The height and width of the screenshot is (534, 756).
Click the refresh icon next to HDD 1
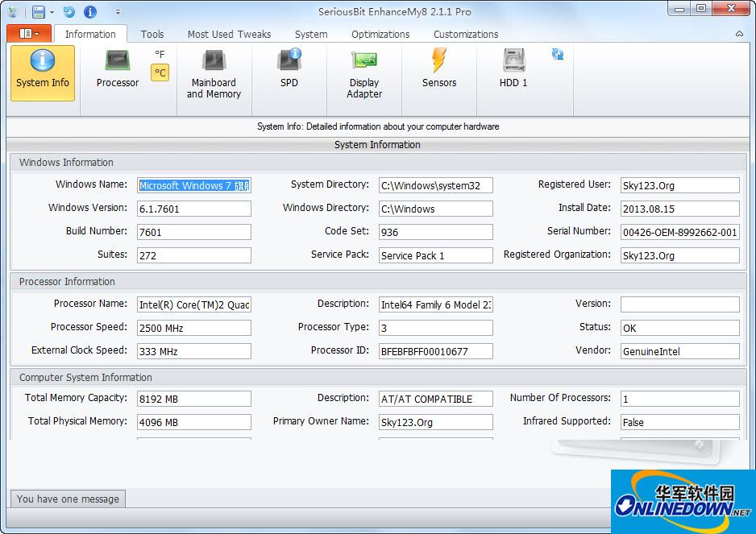pyautogui.click(x=558, y=54)
